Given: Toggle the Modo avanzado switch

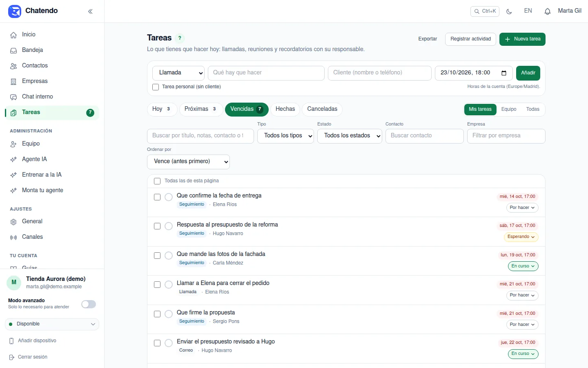Looking at the screenshot, I should [x=89, y=304].
